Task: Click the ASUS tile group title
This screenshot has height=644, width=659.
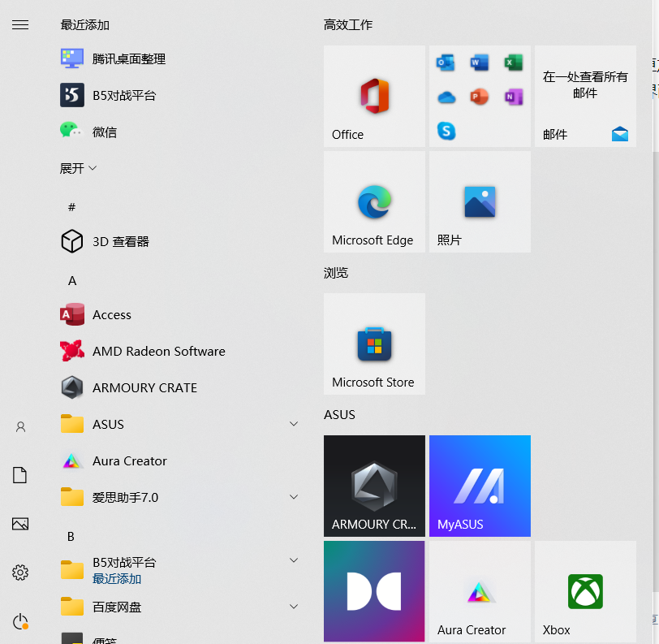Action: click(339, 415)
